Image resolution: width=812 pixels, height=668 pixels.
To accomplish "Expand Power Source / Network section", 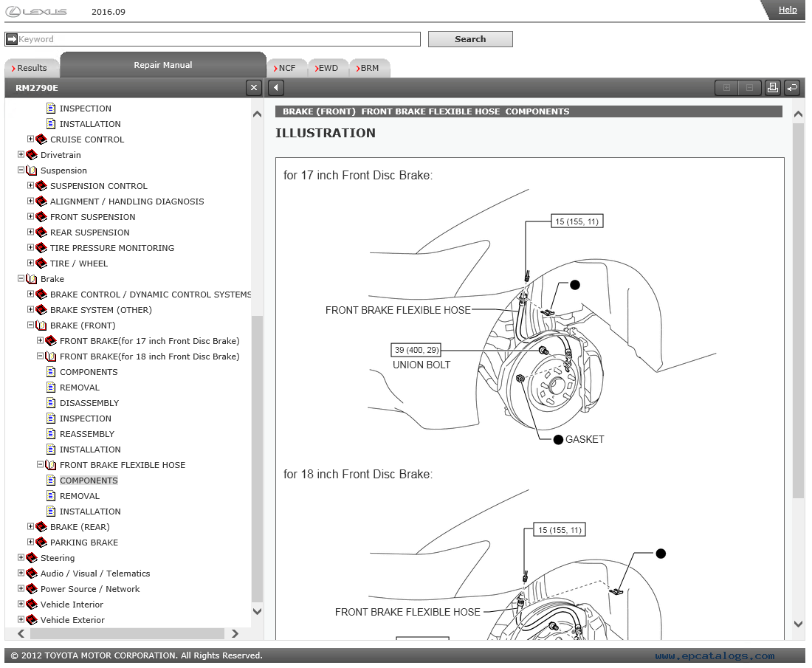I will tap(21, 588).
